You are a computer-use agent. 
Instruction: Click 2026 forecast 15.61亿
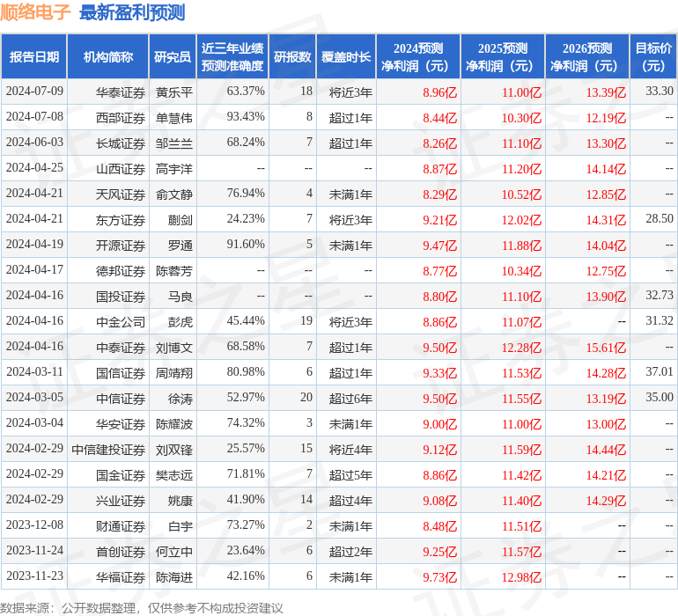(606, 347)
